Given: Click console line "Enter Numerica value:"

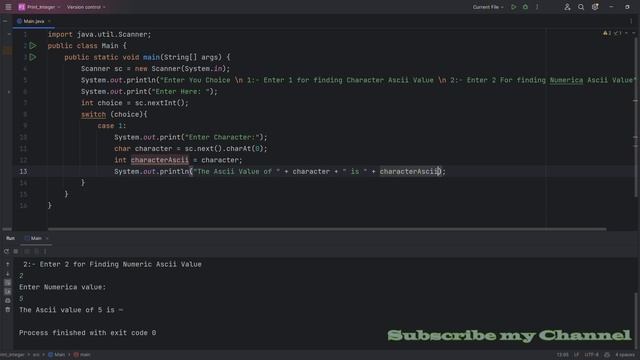Looking at the screenshot, I should 62,287.
